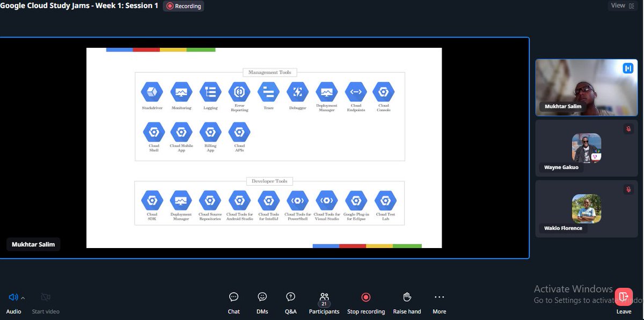
Task: Click the Recording indicator at the top
Action: coord(183,6)
